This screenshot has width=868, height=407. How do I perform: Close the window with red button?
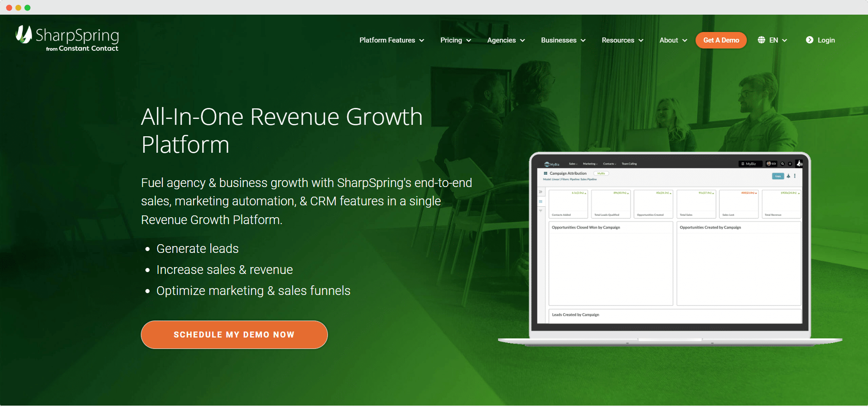(x=9, y=8)
